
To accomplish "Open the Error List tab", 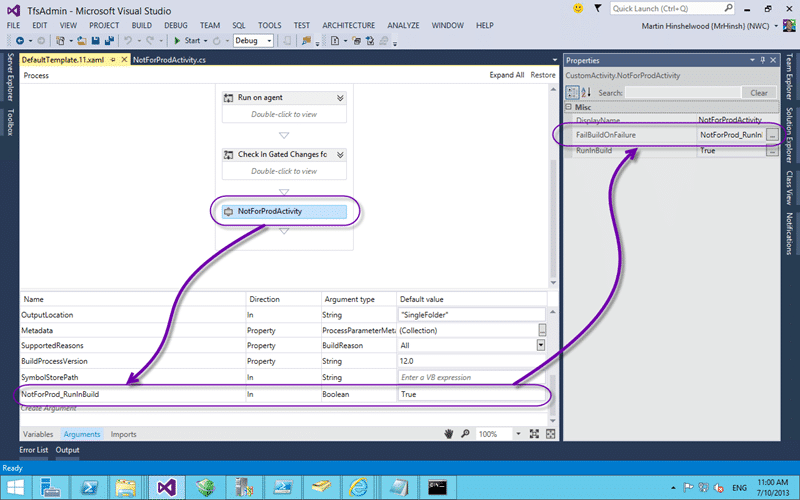I will point(34,450).
